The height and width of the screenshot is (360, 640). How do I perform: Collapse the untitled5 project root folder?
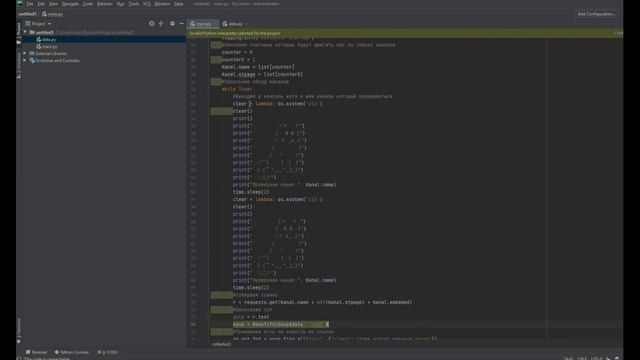pyautogui.click(x=25, y=32)
